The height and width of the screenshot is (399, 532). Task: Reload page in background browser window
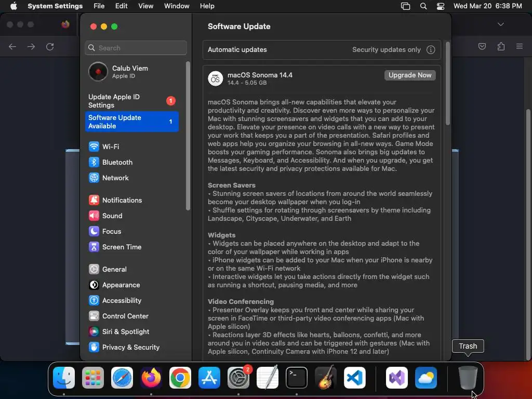[50, 47]
